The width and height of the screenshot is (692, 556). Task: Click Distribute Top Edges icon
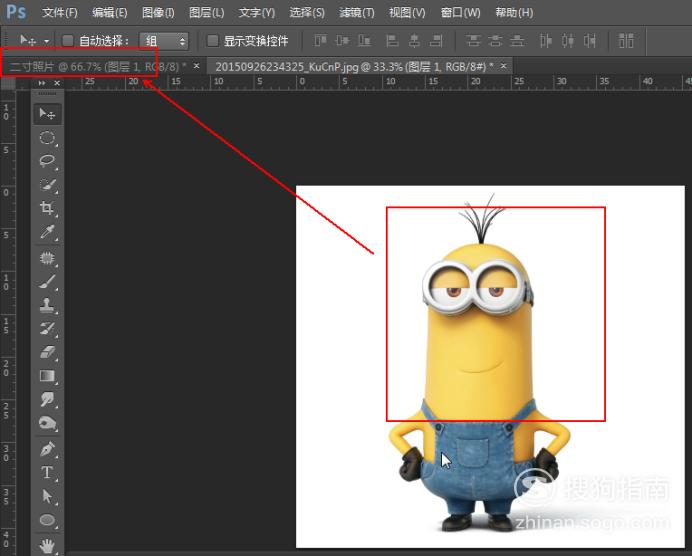pos(473,41)
